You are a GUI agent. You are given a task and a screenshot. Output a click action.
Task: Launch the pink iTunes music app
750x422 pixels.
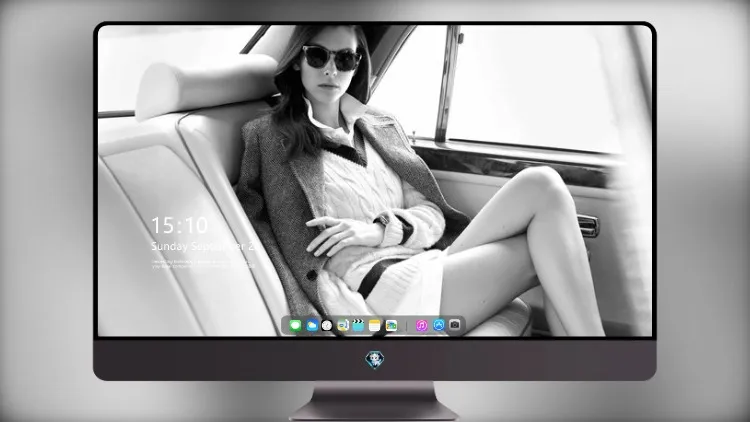click(x=421, y=326)
